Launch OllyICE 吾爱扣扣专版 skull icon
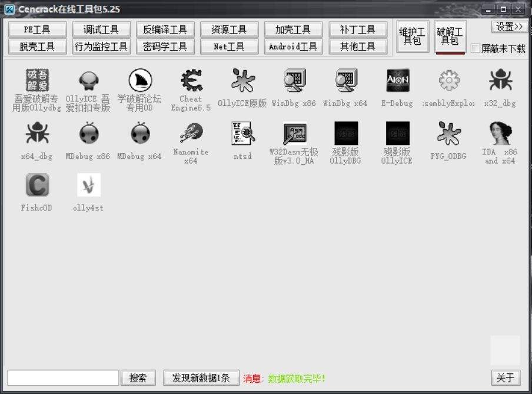This screenshot has width=532, height=394. click(88, 81)
